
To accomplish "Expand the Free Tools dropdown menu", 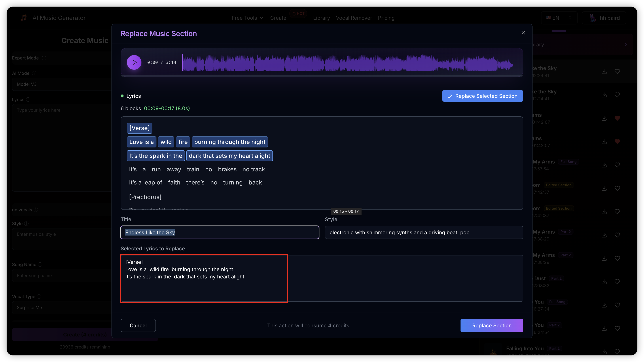I will (247, 18).
